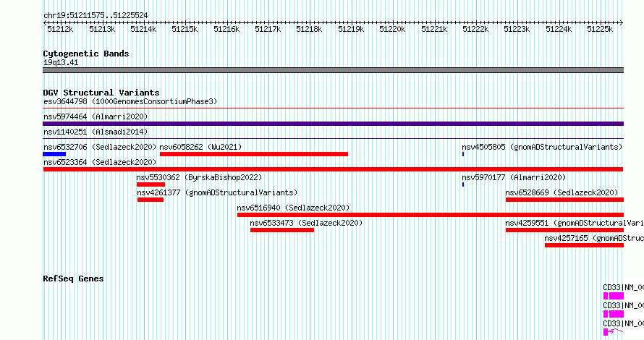The height and width of the screenshot is (340, 644).
Task: Click the 19q13.41 band label
Action: click(61, 62)
